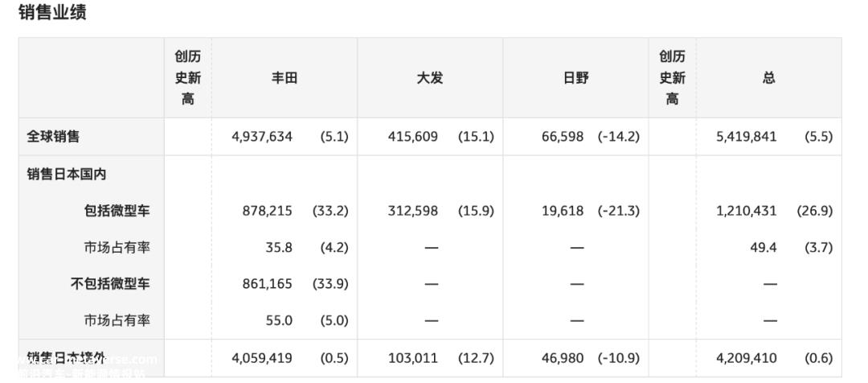Click the first 创历史新高 column header
Image resolution: width=868 pixels, height=383 pixels.
click(187, 77)
